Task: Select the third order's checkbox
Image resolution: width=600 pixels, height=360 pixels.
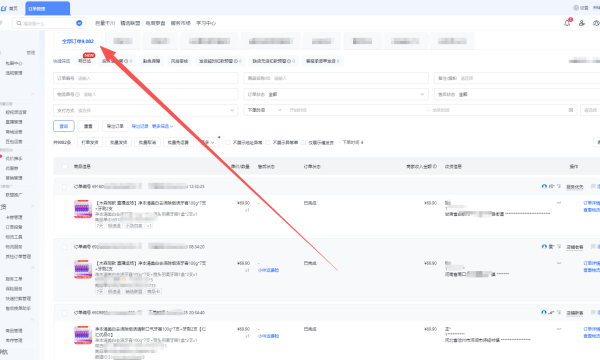Action: [65, 313]
